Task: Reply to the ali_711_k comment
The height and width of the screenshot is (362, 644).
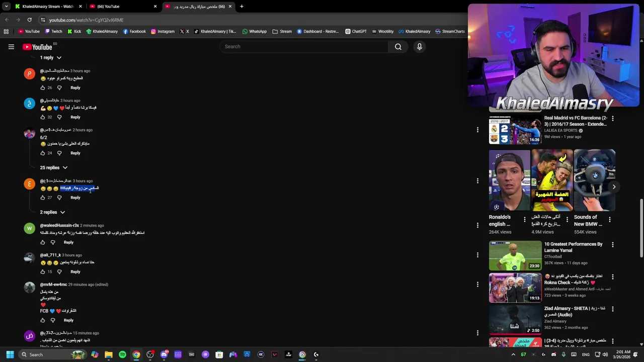Action: tap(75, 271)
